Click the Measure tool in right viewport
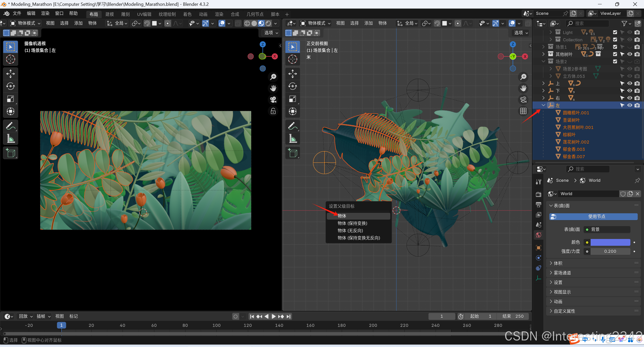 pos(292,138)
